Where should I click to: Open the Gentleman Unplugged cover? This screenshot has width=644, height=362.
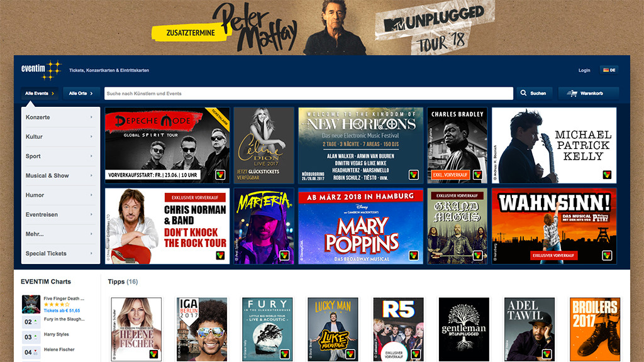464,329
